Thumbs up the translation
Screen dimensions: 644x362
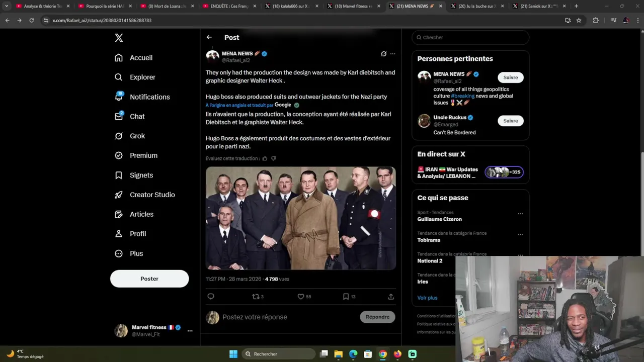(265, 158)
